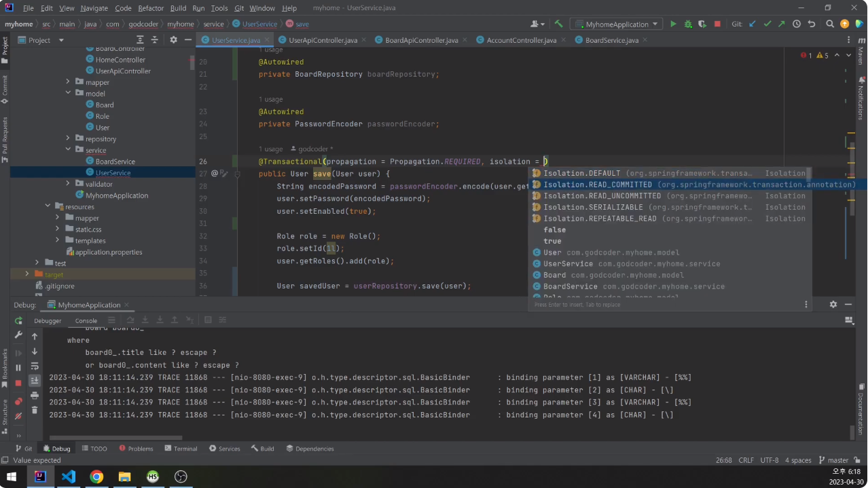
Task: Open the Refactor menu
Action: [x=151, y=8]
